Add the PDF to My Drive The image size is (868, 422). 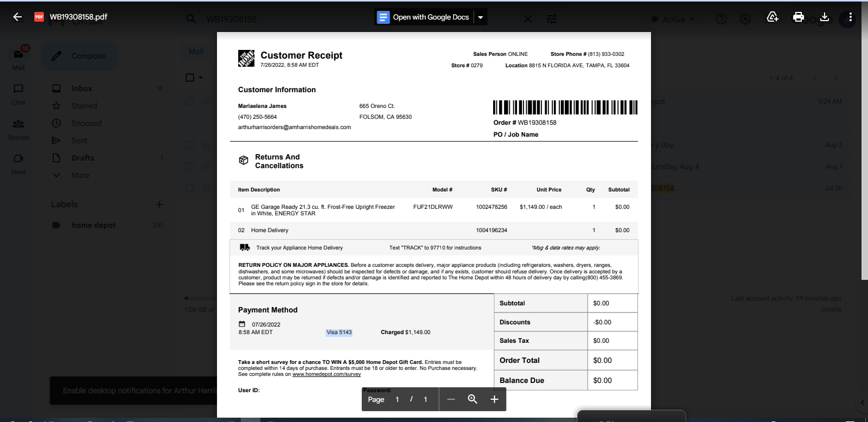(773, 17)
